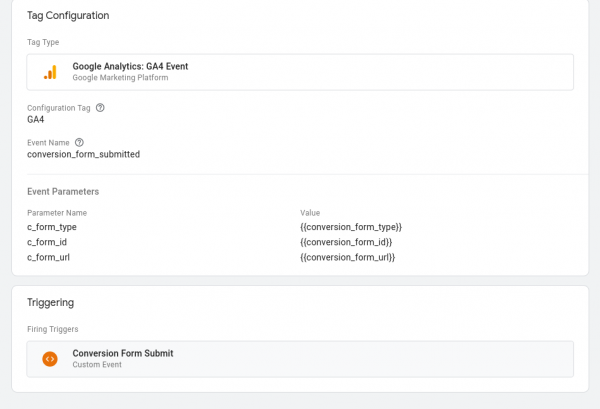The height and width of the screenshot is (409, 600).
Task: Click the Value column header
Action: coord(310,212)
